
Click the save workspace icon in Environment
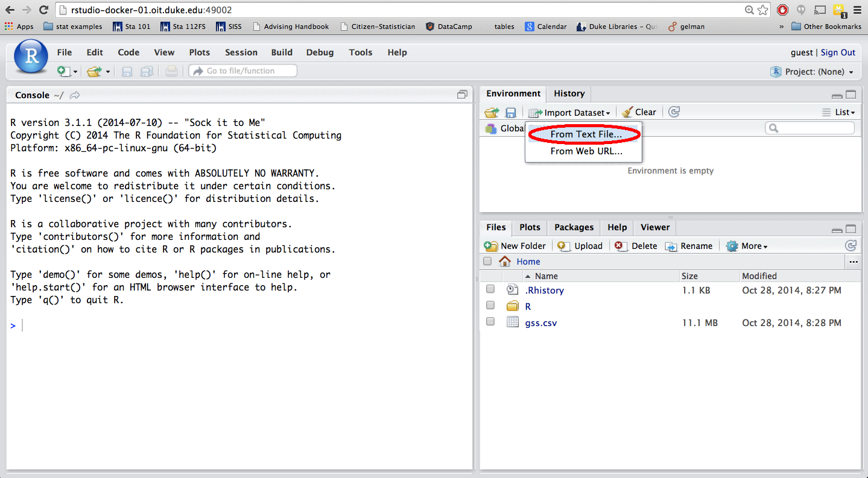(510, 113)
